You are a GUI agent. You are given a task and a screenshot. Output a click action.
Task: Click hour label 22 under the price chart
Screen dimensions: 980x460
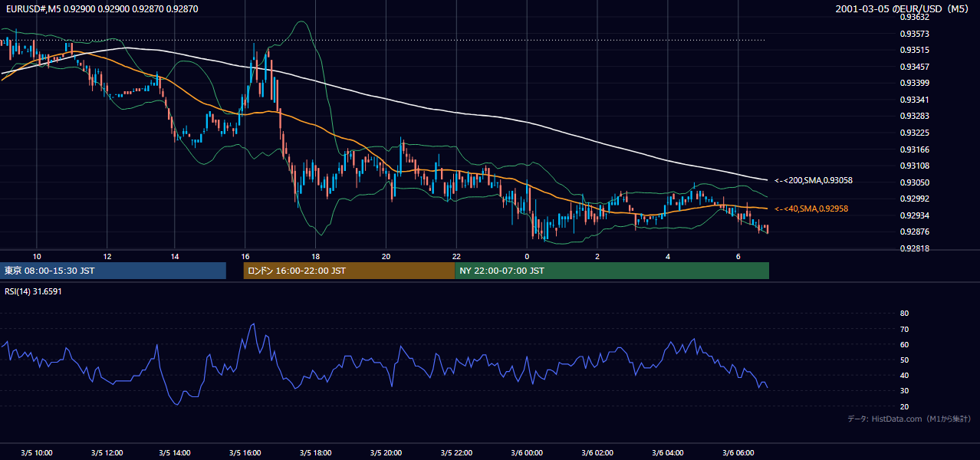coord(455,256)
